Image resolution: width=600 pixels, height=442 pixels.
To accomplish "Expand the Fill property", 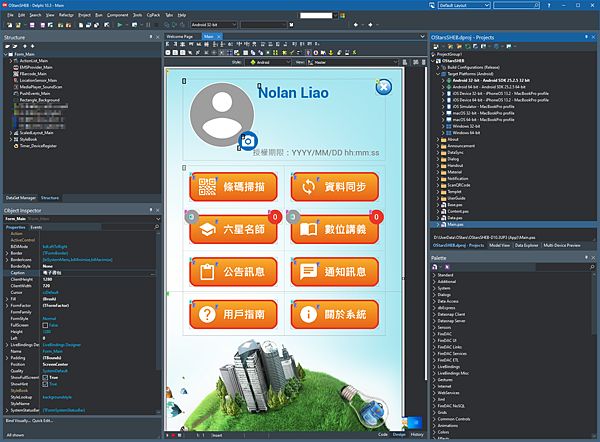I will 7,299.
